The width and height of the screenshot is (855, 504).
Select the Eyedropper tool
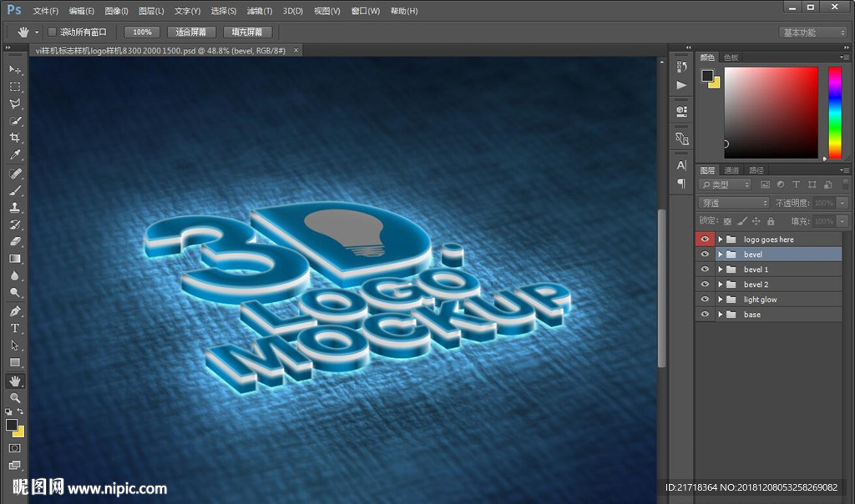point(15,156)
